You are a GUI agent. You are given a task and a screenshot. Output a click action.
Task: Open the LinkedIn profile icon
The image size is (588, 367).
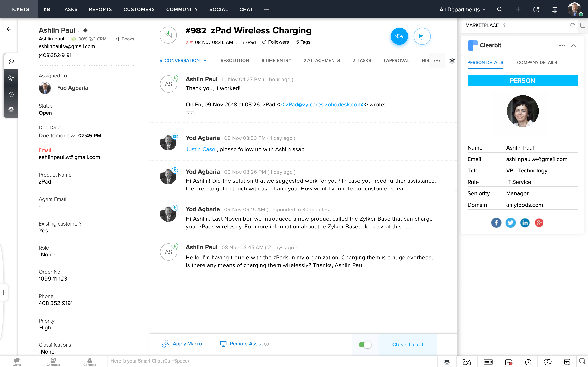click(525, 223)
